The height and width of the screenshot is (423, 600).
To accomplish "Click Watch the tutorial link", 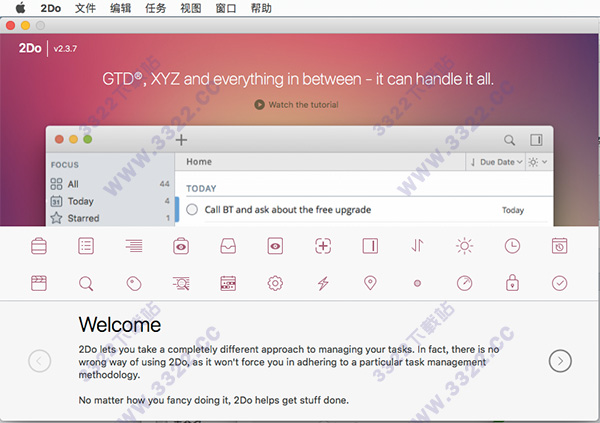I will (x=297, y=105).
